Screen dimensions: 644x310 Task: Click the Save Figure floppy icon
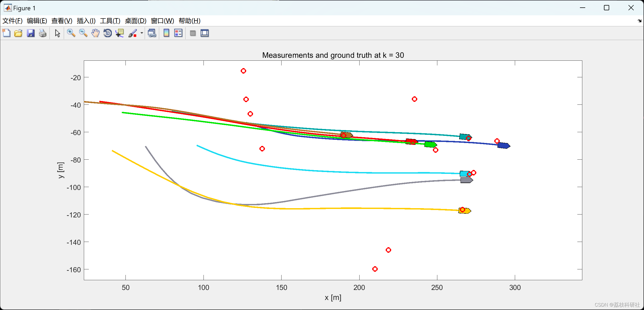click(31, 33)
